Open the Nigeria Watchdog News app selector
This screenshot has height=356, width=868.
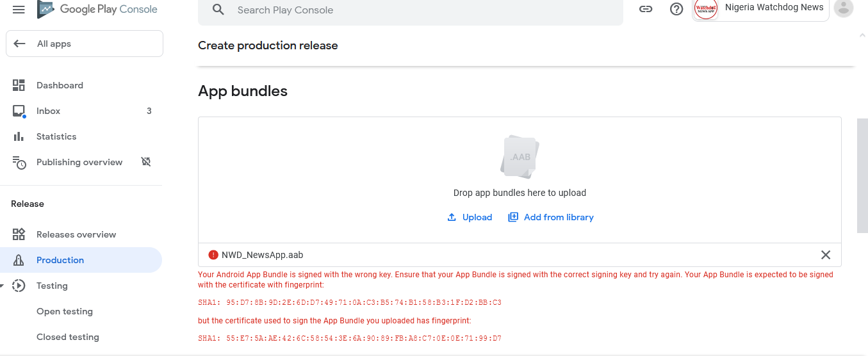(x=760, y=8)
